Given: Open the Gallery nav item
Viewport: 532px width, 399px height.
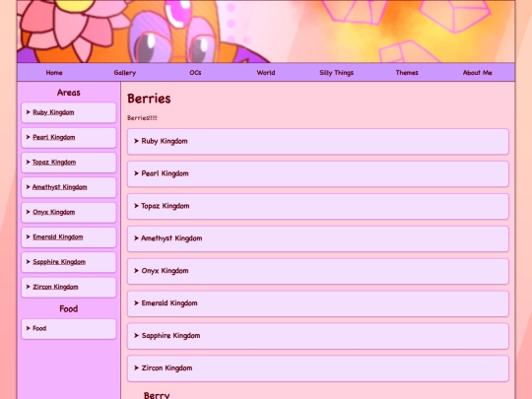Looking at the screenshot, I should (x=125, y=73).
